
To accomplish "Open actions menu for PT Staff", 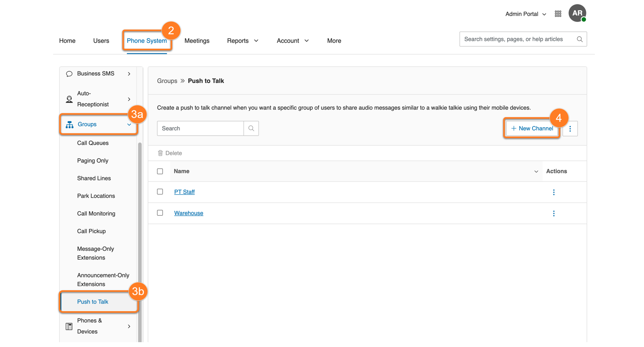I will click(553, 192).
